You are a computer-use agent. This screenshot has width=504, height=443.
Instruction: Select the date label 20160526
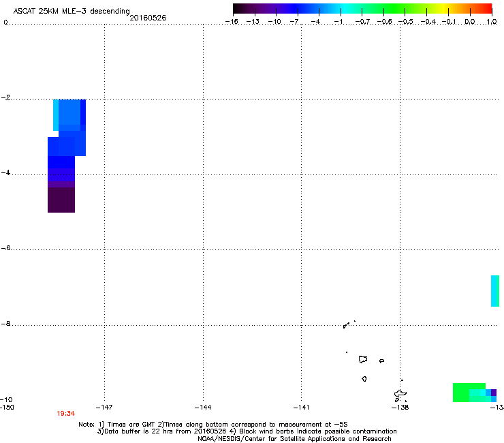148,18
